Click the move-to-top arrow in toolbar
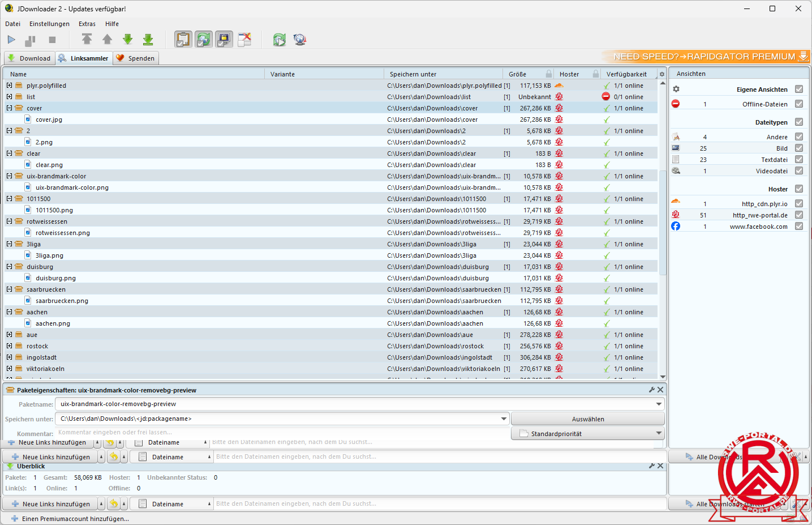The image size is (812, 525). 87,39
